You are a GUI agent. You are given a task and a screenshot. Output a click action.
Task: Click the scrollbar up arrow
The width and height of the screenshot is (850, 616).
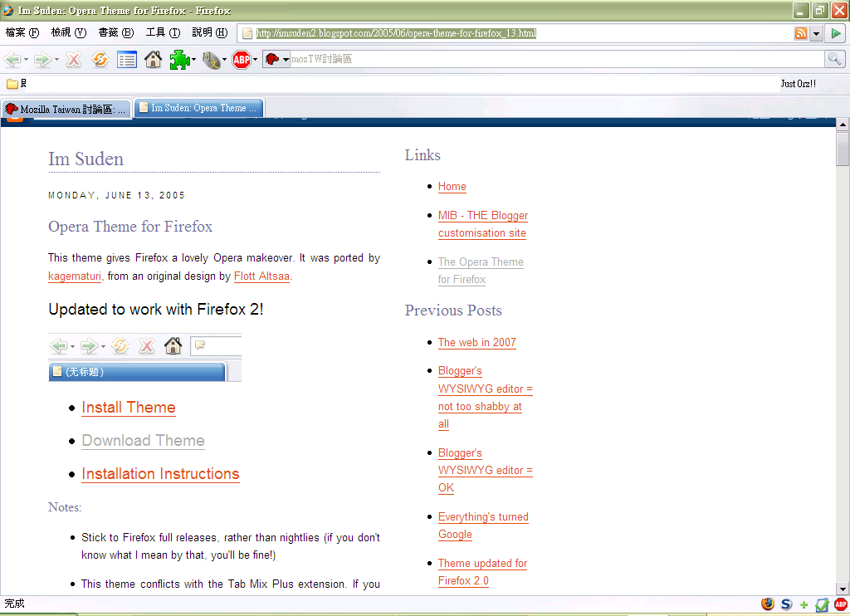pos(842,125)
